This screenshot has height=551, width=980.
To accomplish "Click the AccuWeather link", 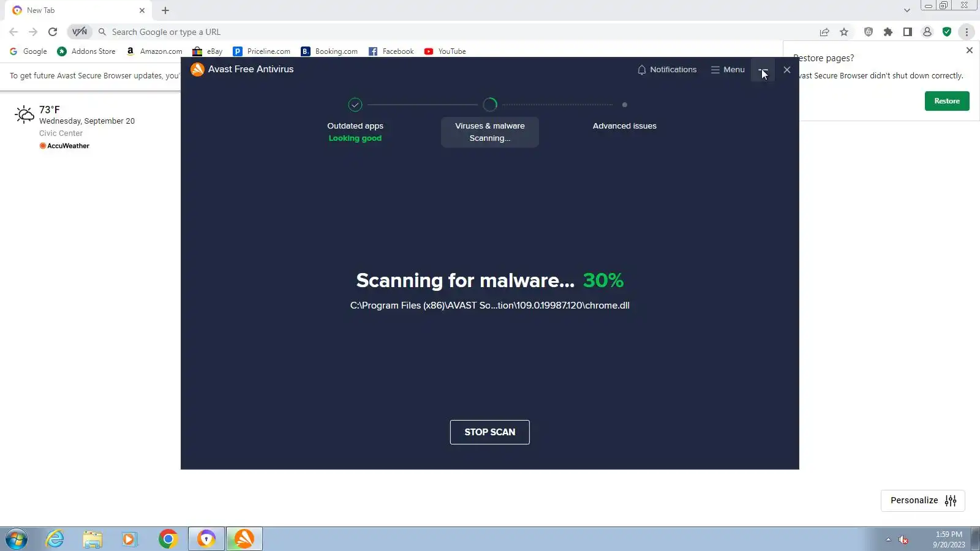I will (x=64, y=146).
